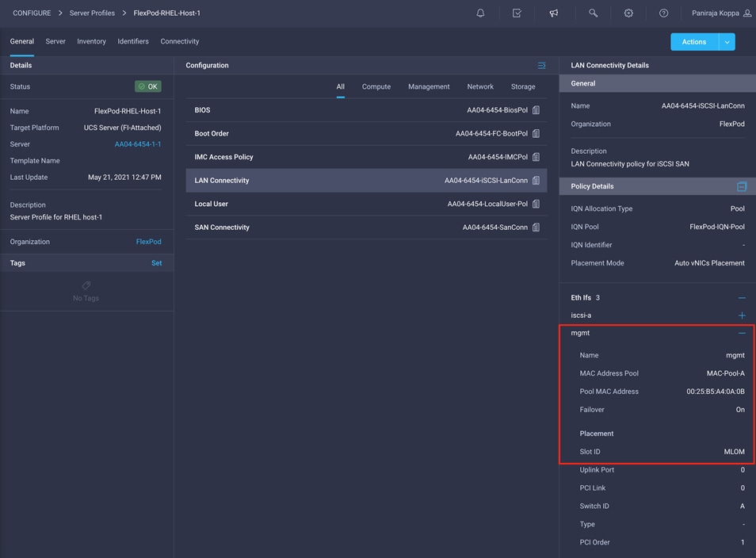Open the settings gear icon
Viewport: 756px width, 558px height.
point(628,13)
